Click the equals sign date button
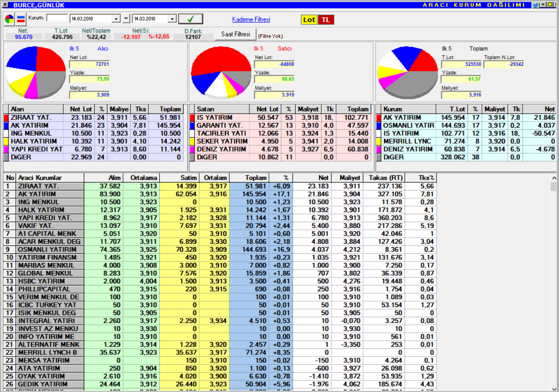559x392 pixels. [x=126, y=19]
